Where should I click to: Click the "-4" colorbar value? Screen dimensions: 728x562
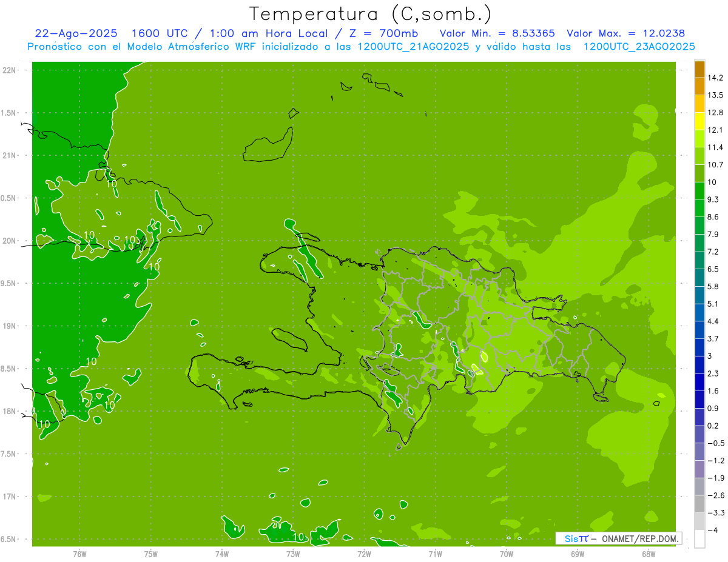[712, 530]
